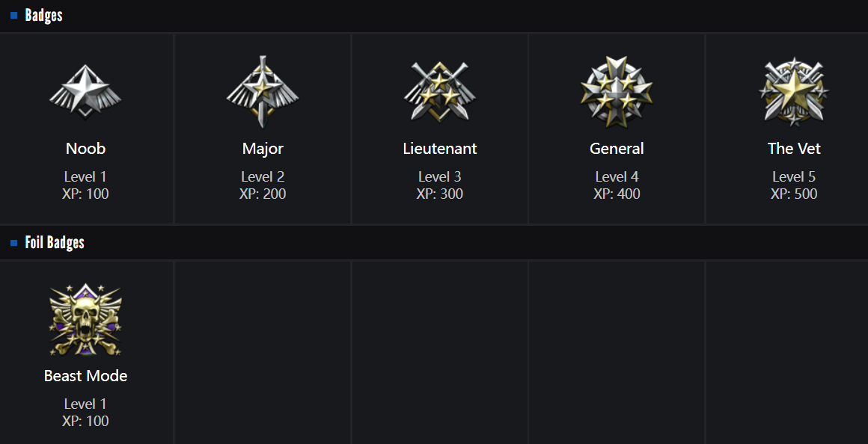Click The Vet gold star badge
The width and height of the screenshot is (868, 444).
click(x=794, y=93)
